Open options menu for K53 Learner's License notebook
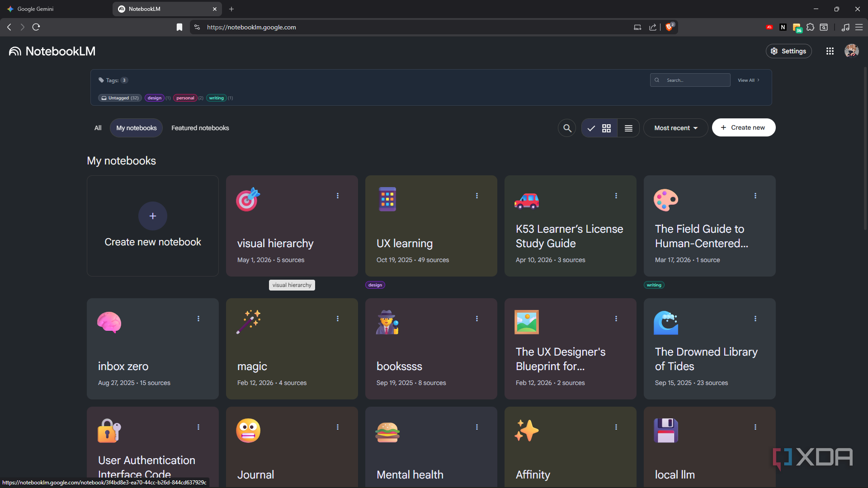Image resolution: width=868 pixels, height=488 pixels. click(x=616, y=196)
